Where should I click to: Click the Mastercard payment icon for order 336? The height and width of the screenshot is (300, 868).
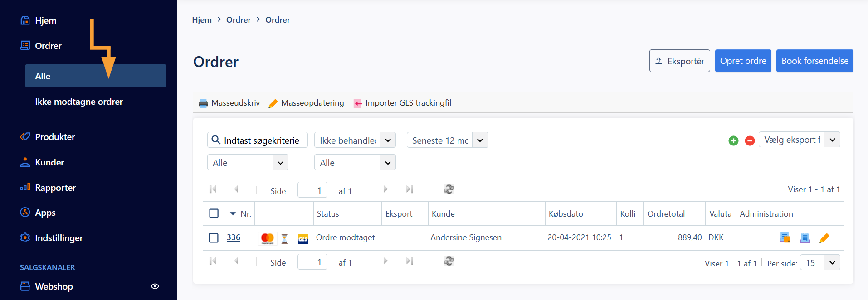[x=267, y=238]
